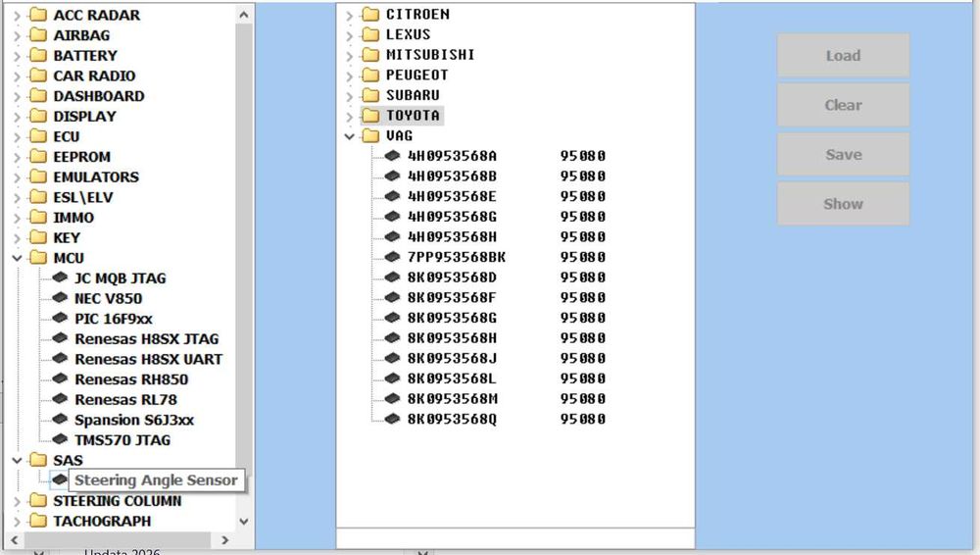Click chip icon for 8K0953568L
Image resolution: width=980 pixels, height=555 pixels.
(x=392, y=378)
